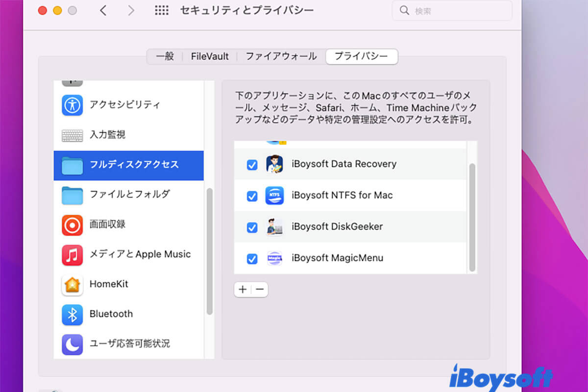Select the Bluetooth text label
The height and width of the screenshot is (392, 588).
[x=111, y=314]
